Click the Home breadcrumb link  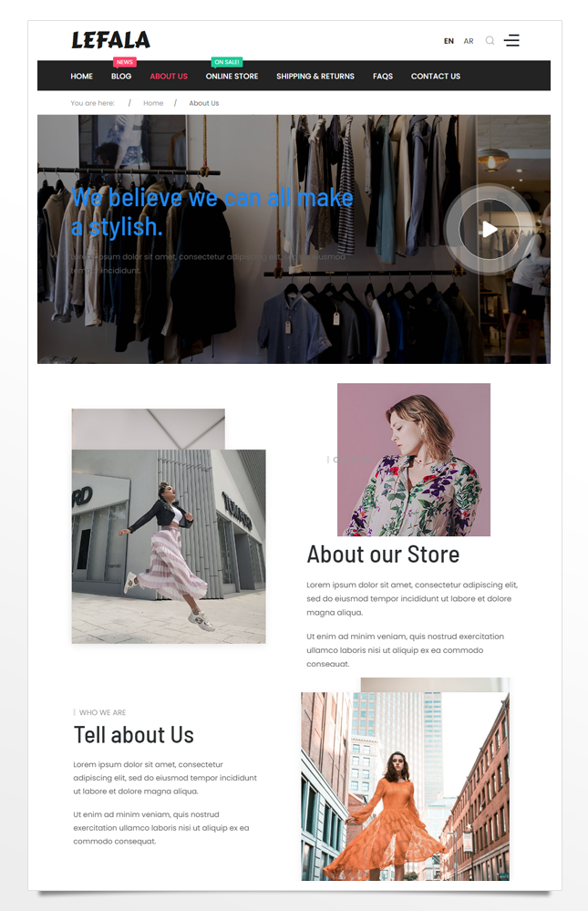tap(153, 103)
